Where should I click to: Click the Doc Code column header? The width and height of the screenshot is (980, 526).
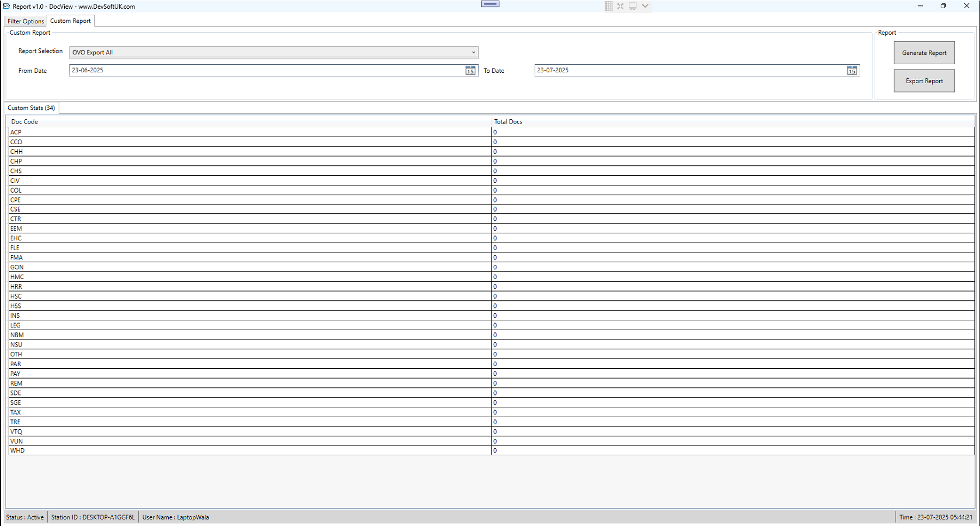click(24, 121)
